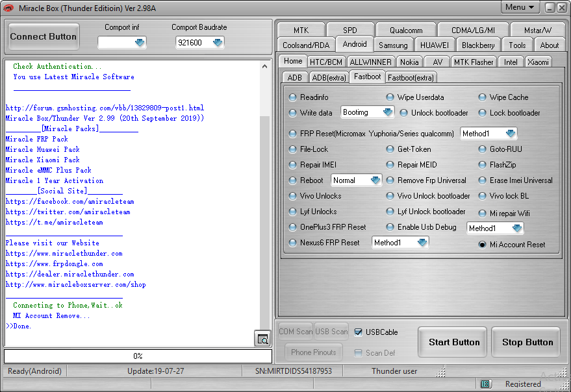Click the log scrollbar up arrow

coord(265,66)
